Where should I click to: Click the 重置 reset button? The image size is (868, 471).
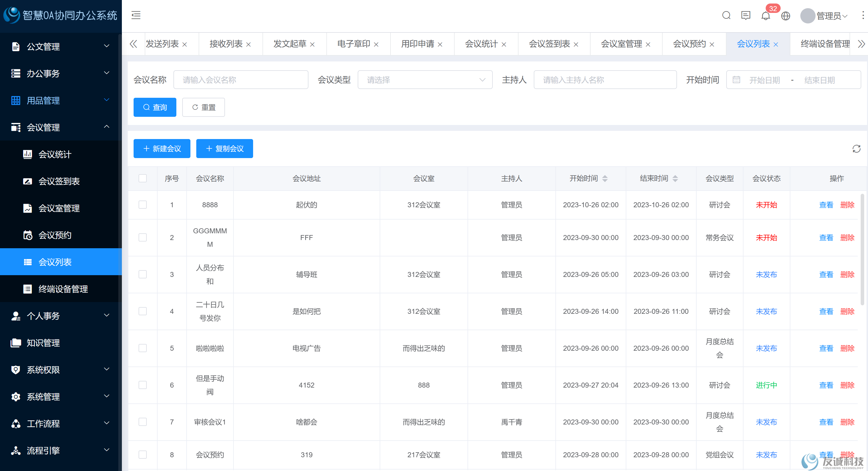204,107
